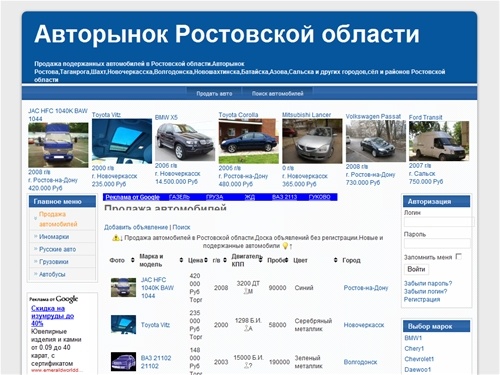Open Ford Transit featured photo

coord(439,141)
